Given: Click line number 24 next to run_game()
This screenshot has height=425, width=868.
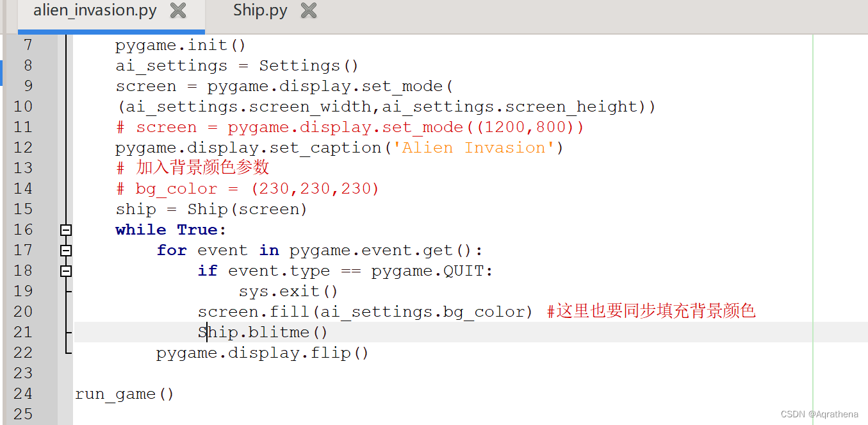Looking at the screenshot, I should [23, 393].
